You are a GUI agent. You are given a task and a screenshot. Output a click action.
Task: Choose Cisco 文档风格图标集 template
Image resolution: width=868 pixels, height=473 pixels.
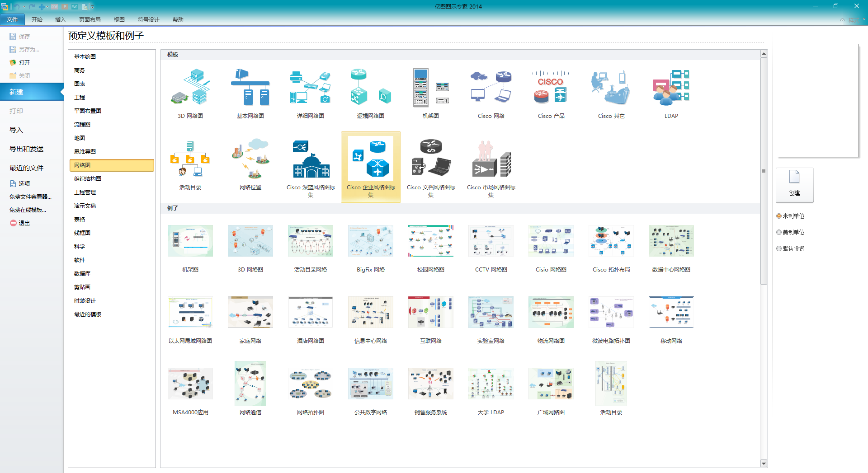pos(430,168)
